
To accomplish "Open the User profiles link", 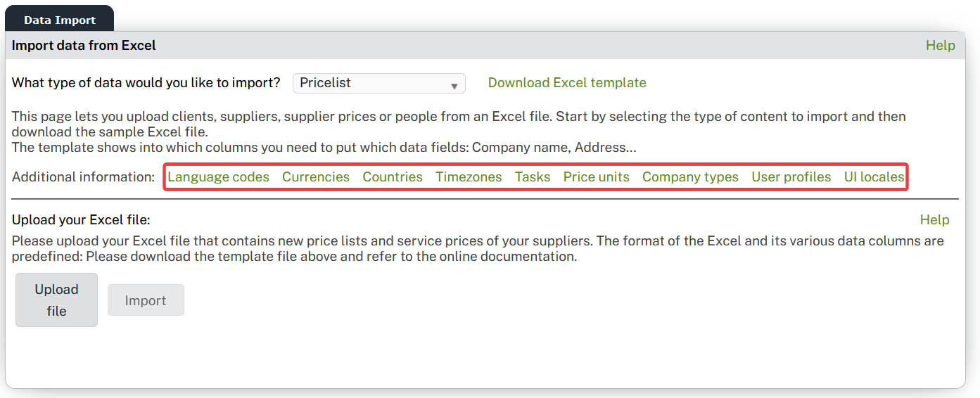I will pos(791,177).
